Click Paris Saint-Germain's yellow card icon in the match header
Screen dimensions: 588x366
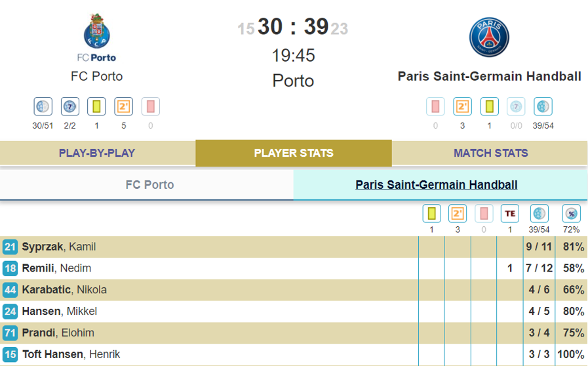tap(489, 106)
